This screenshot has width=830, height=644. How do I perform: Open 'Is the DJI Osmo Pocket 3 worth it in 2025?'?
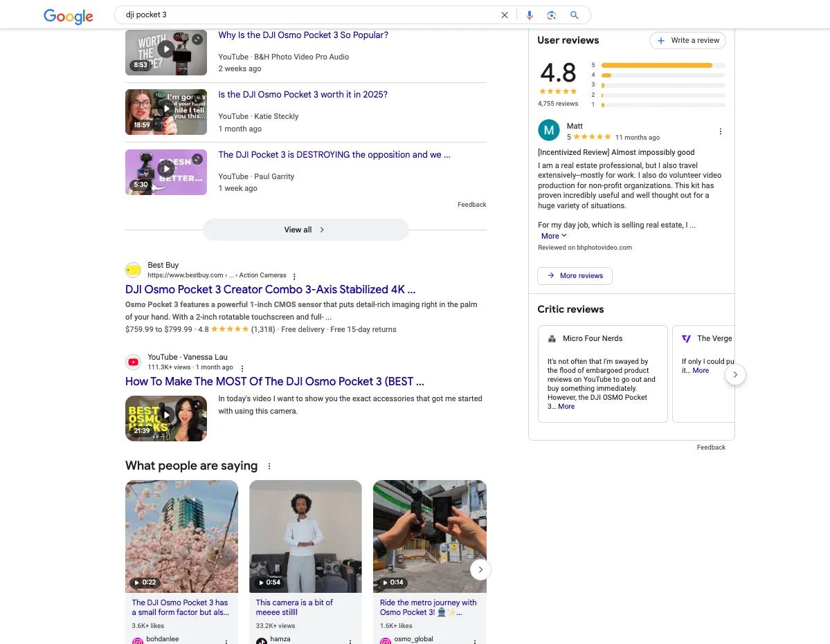click(303, 95)
